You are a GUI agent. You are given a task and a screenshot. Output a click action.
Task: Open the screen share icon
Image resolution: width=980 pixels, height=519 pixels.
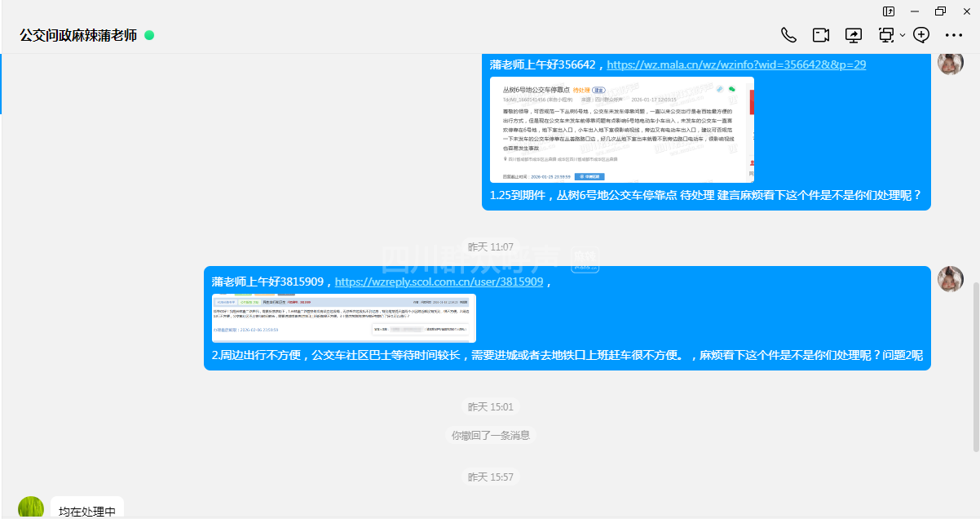854,35
